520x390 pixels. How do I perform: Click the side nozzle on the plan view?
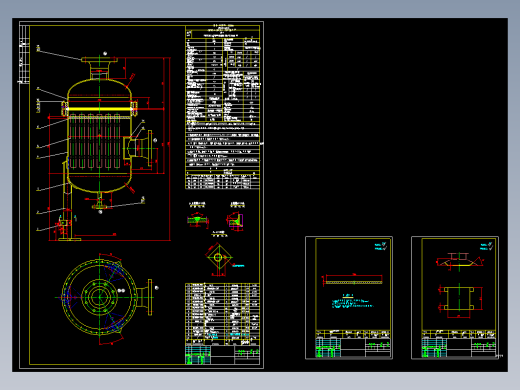coord(145,297)
